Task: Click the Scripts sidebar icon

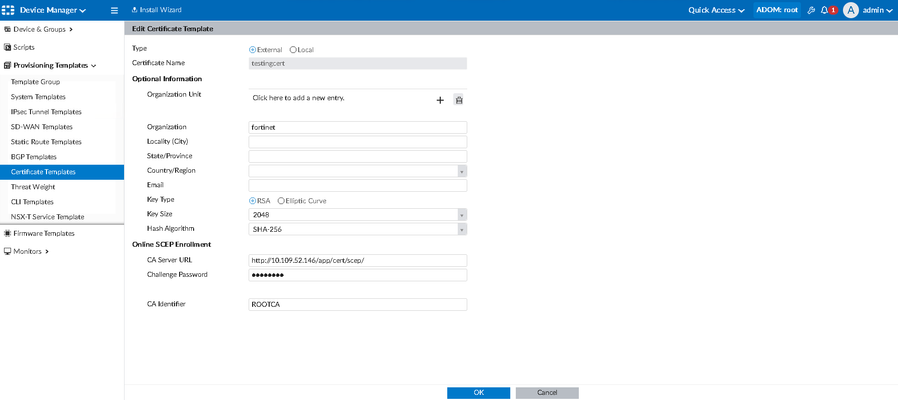Action: 7,48
